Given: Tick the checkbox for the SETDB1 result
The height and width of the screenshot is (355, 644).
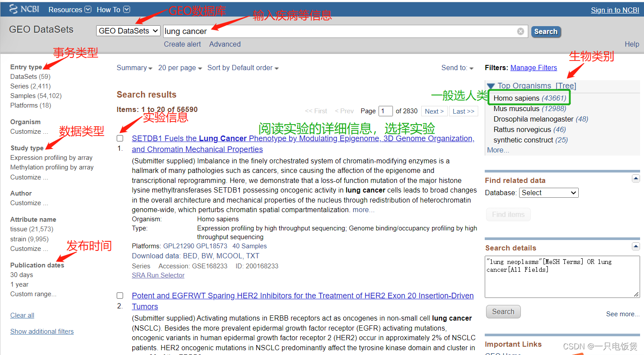Looking at the screenshot, I should coord(120,139).
